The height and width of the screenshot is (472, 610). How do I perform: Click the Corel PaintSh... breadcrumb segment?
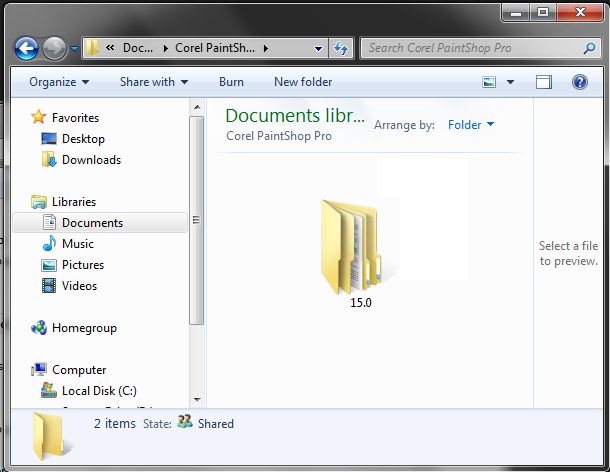pyautogui.click(x=215, y=48)
